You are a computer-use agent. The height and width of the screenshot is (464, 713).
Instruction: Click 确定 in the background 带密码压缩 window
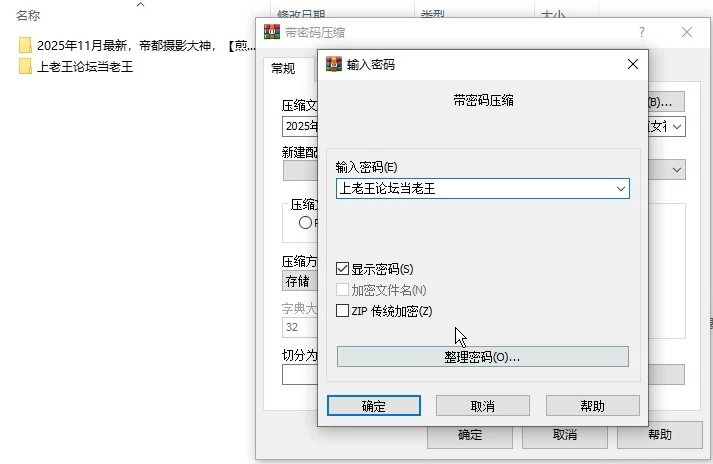click(x=470, y=435)
